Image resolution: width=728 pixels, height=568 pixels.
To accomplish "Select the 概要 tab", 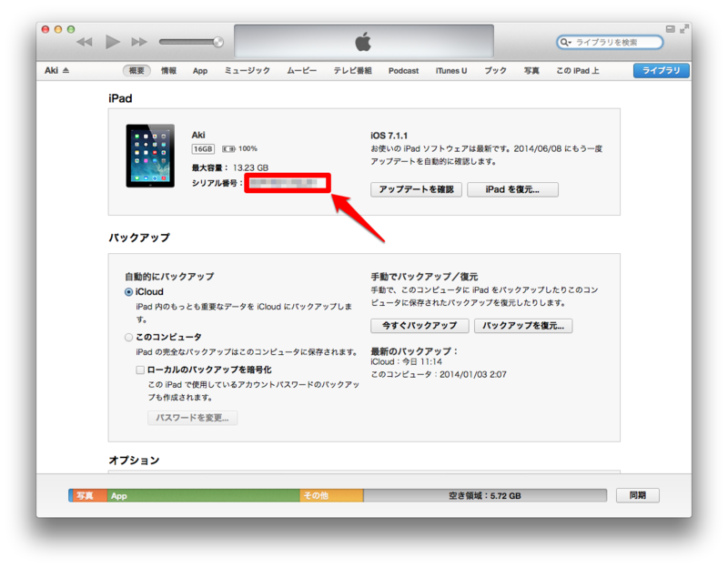I will pos(136,71).
